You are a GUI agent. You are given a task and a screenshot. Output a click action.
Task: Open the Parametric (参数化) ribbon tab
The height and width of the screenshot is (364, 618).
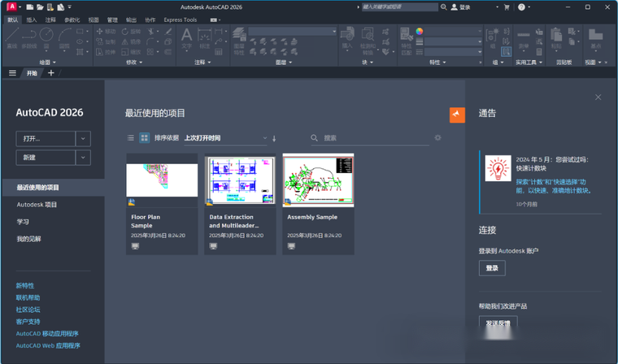72,19
